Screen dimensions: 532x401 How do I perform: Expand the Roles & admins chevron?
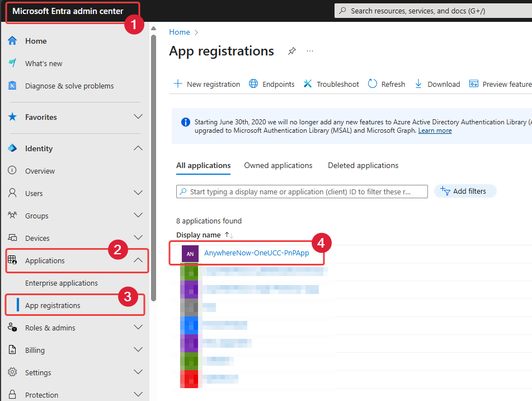(138, 327)
